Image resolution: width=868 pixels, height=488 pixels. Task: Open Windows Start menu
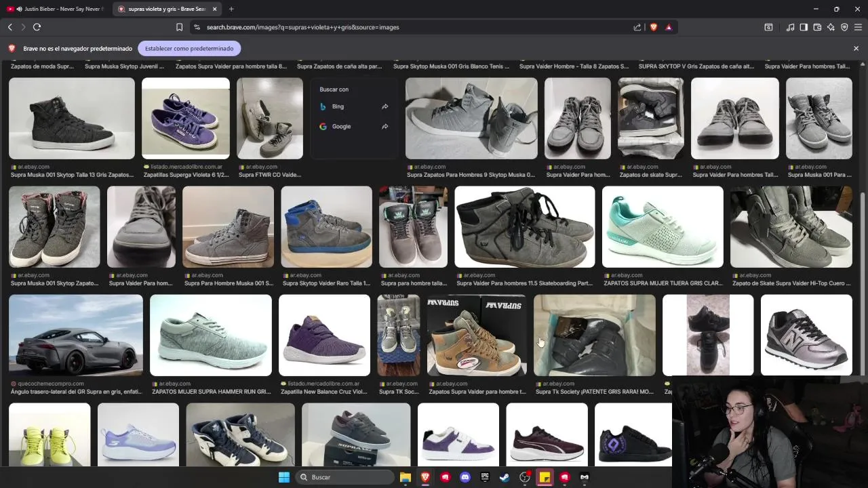click(284, 477)
